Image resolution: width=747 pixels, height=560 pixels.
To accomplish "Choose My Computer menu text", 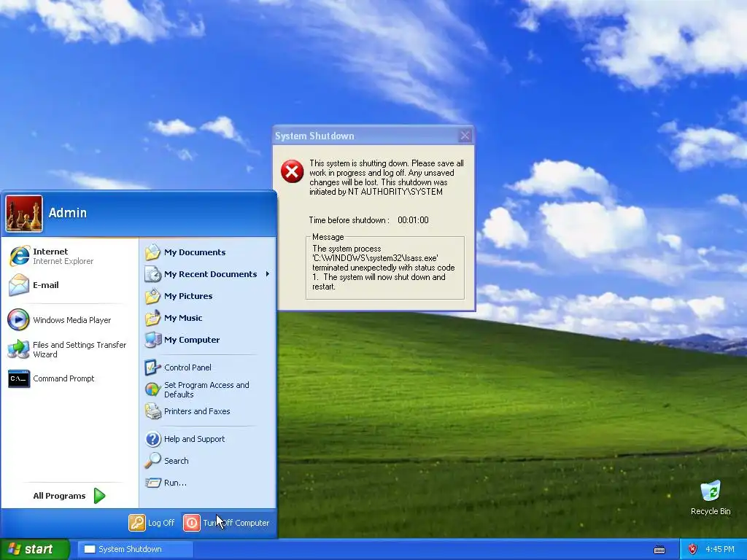I will pyautogui.click(x=192, y=340).
